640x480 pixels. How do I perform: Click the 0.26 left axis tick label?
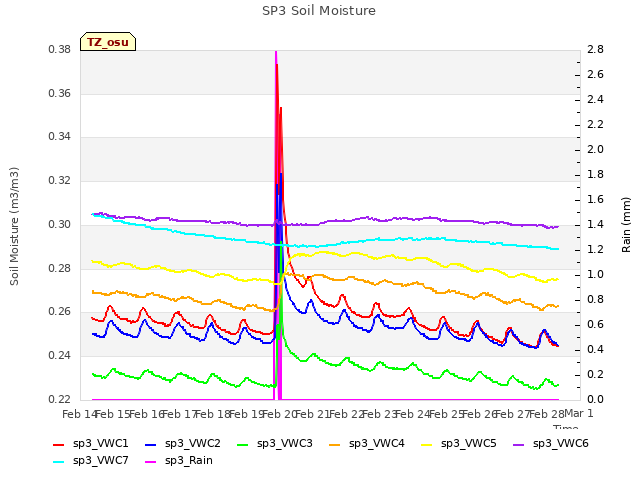[x=60, y=312]
